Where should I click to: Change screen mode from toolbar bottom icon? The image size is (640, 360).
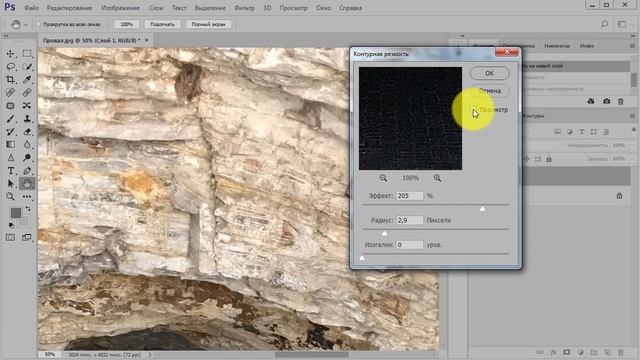(27, 237)
